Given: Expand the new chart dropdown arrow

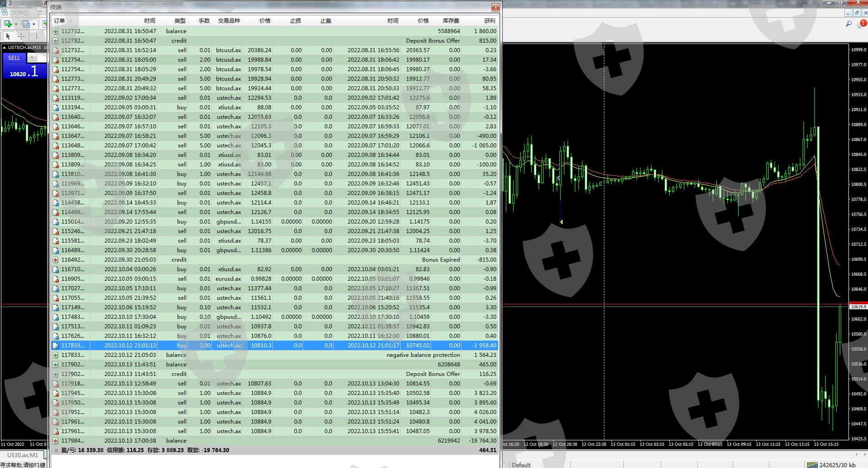Looking at the screenshot, I should pos(16,24).
